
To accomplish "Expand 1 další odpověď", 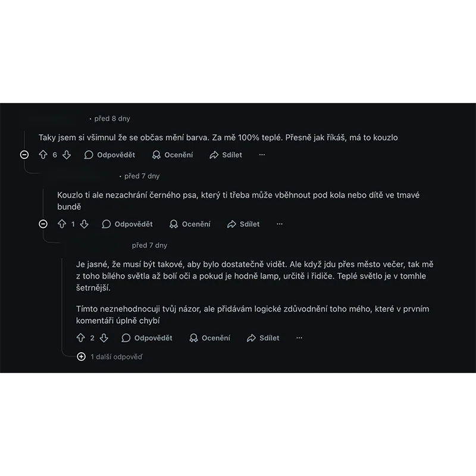I will pyautogui.click(x=82, y=356).
